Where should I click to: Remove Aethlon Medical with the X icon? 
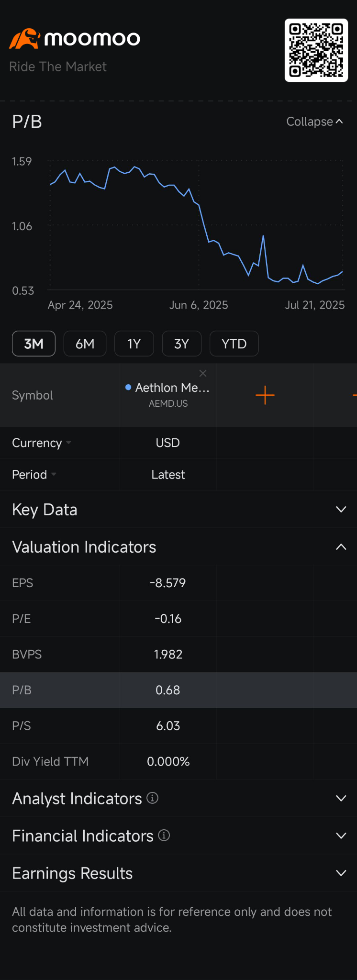[x=203, y=373]
